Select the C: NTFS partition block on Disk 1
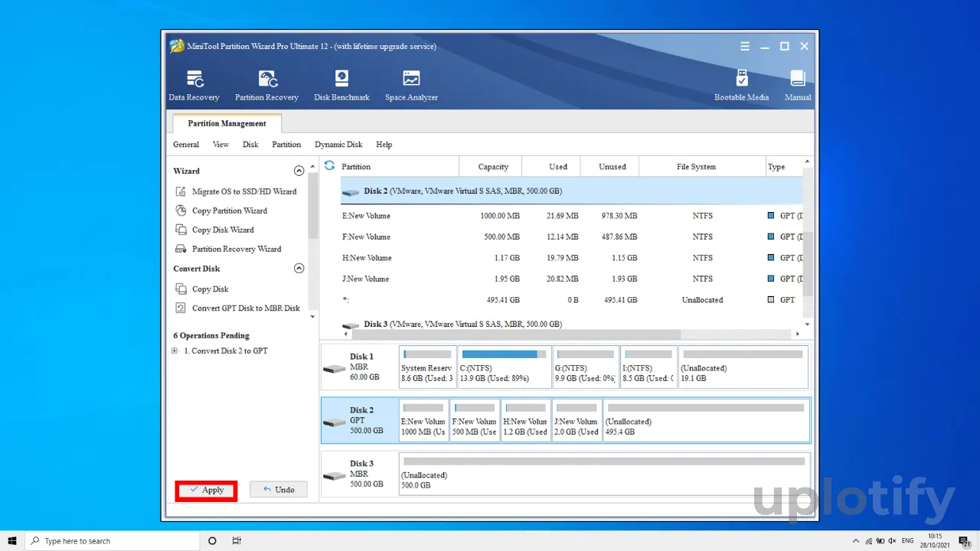Viewport: 980px width, 551px height. pyautogui.click(x=504, y=367)
